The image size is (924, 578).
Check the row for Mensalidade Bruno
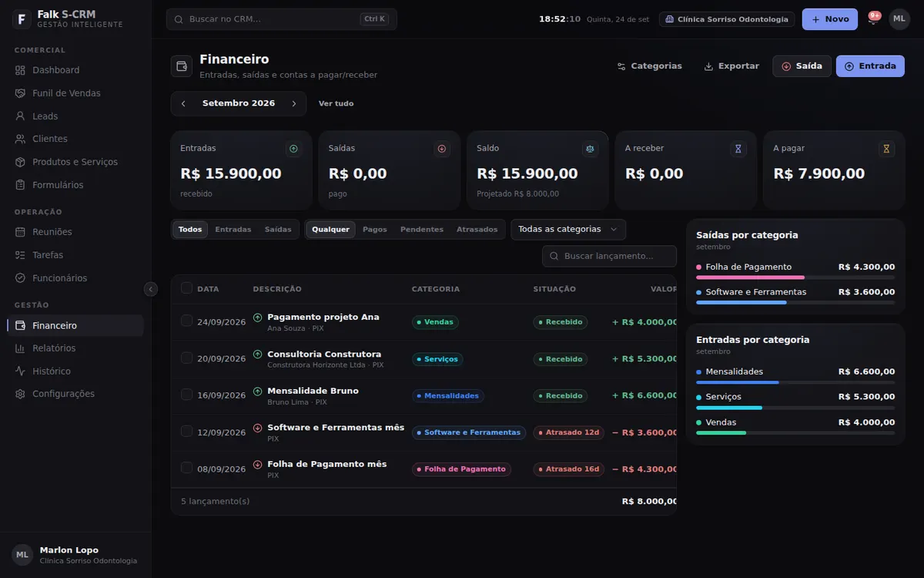(186, 395)
